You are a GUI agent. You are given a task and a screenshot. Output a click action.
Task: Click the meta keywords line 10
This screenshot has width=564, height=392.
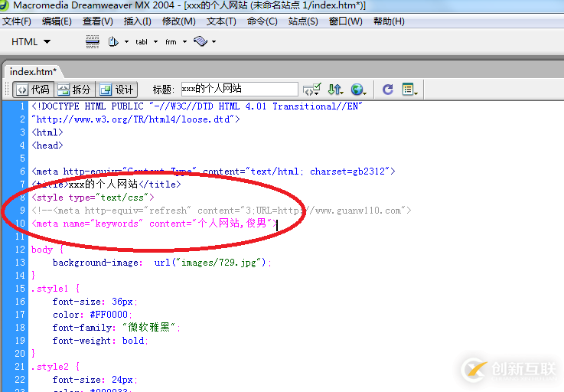click(x=155, y=224)
